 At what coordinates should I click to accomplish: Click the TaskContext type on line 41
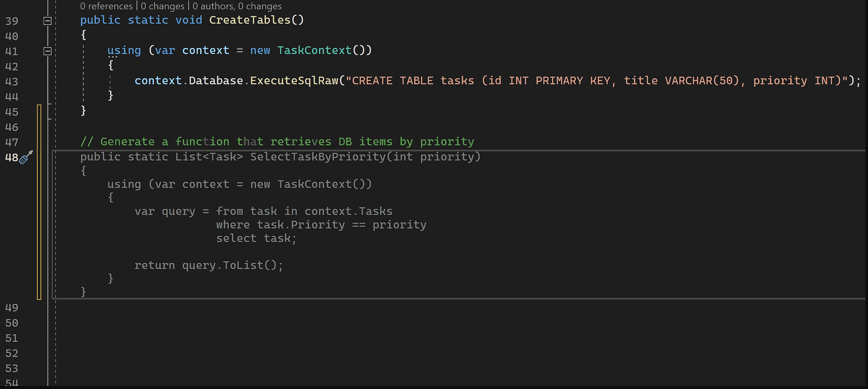point(314,50)
